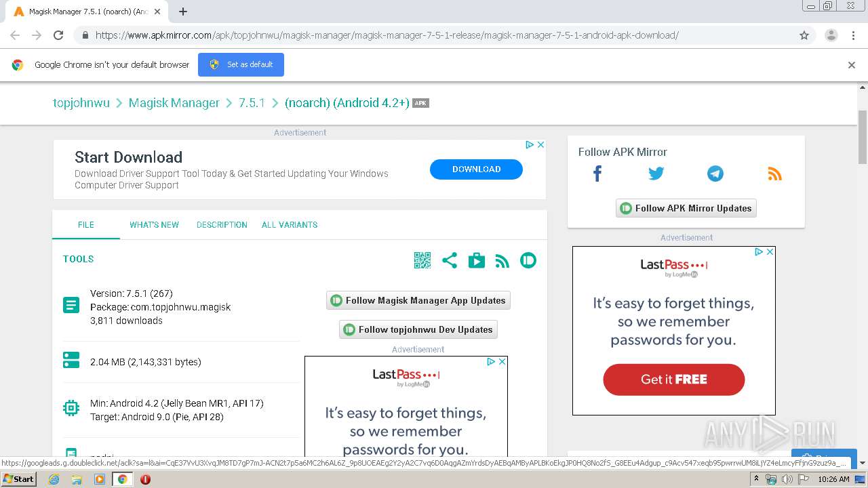Viewport: 868px width, 488px height.
Task: Close sidebar LastPass ad with X
Action: 770,251
